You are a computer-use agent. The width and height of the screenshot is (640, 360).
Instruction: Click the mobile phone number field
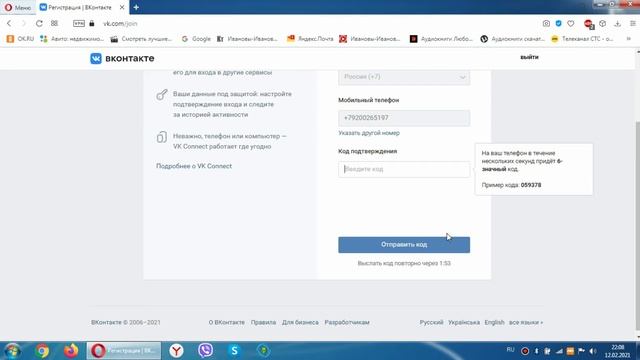click(404, 118)
